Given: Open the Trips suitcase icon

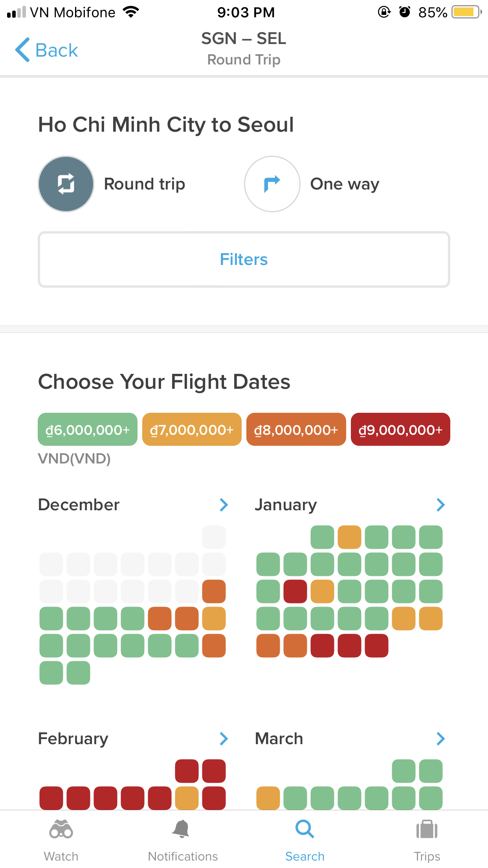Looking at the screenshot, I should [x=427, y=829].
